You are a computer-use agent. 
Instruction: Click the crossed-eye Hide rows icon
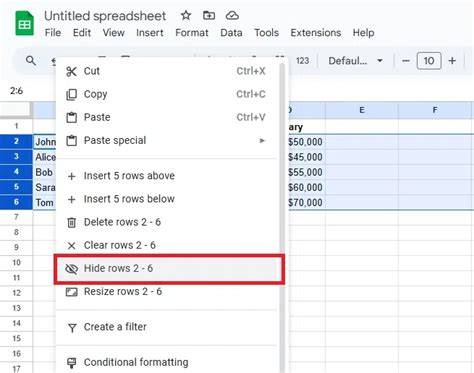tap(71, 269)
